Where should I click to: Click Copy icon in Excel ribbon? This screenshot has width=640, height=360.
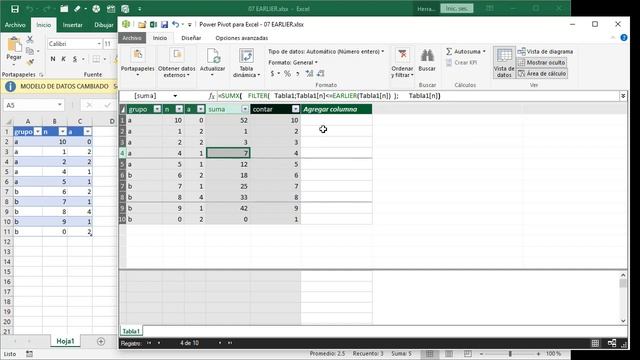point(30,51)
